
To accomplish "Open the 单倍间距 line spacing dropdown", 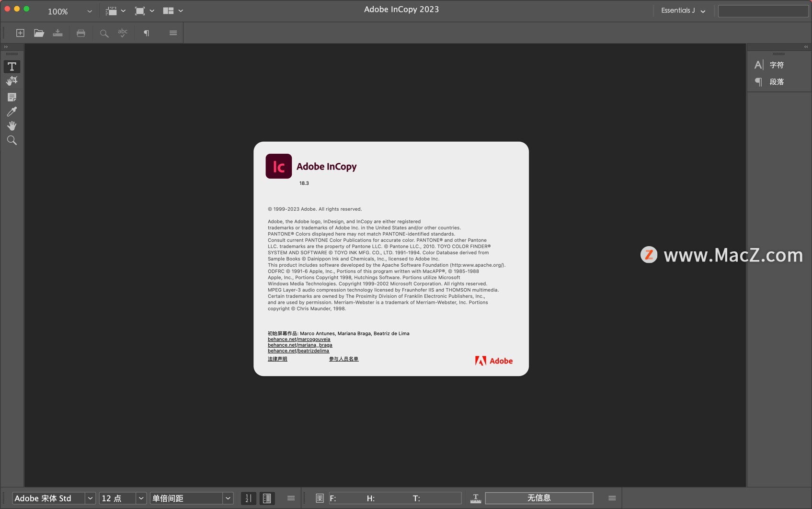I will pos(228,498).
